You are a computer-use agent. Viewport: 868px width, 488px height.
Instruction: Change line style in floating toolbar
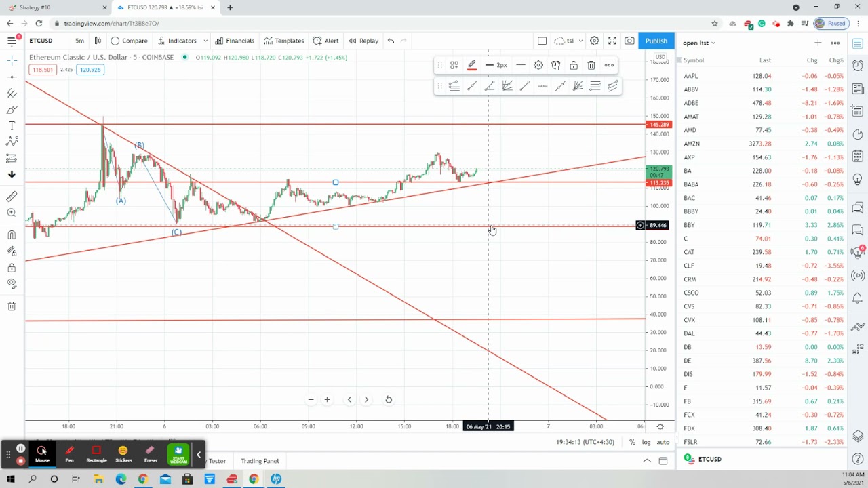click(520, 65)
